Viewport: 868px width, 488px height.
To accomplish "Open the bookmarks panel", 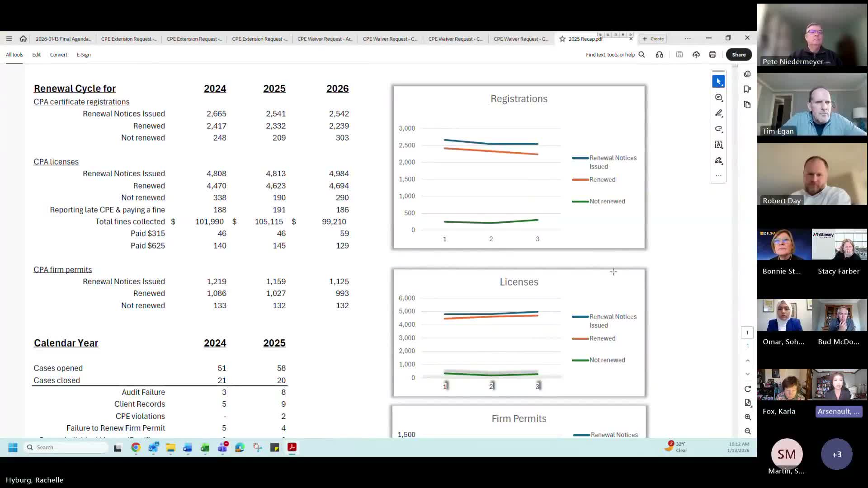I will (747, 89).
